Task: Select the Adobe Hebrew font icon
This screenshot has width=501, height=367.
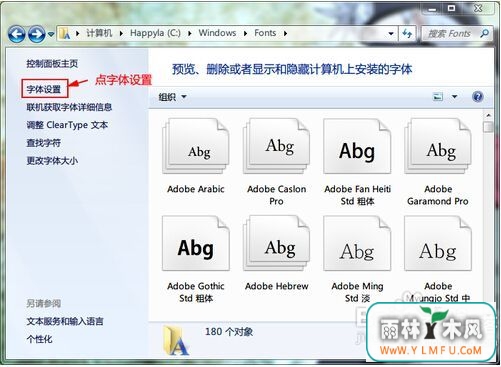Action: (x=276, y=243)
